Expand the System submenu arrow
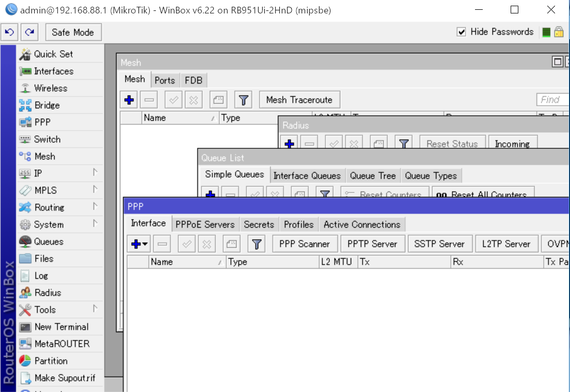This screenshot has height=392, width=570. [x=95, y=223]
